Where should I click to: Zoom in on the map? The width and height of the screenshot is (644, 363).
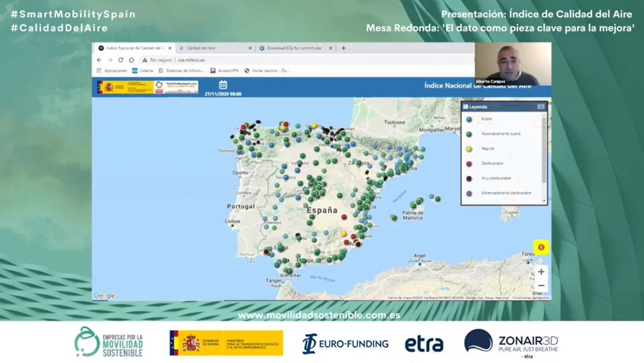click(541, 271)
